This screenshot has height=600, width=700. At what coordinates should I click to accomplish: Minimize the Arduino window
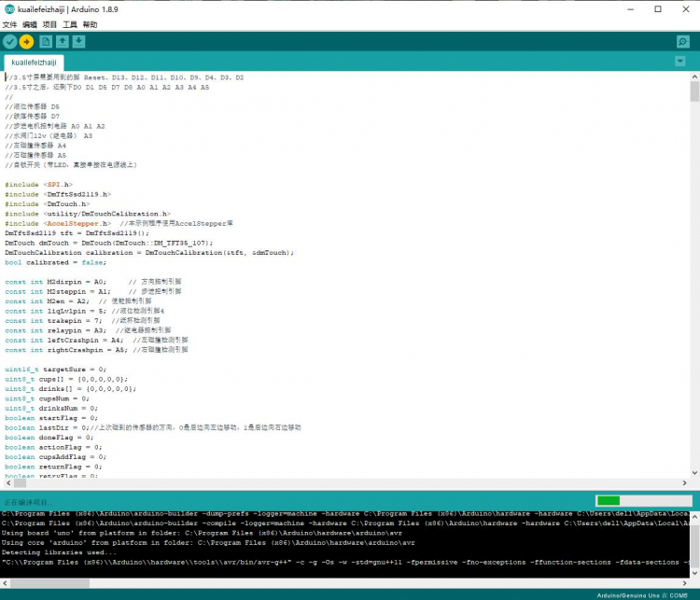630,9
